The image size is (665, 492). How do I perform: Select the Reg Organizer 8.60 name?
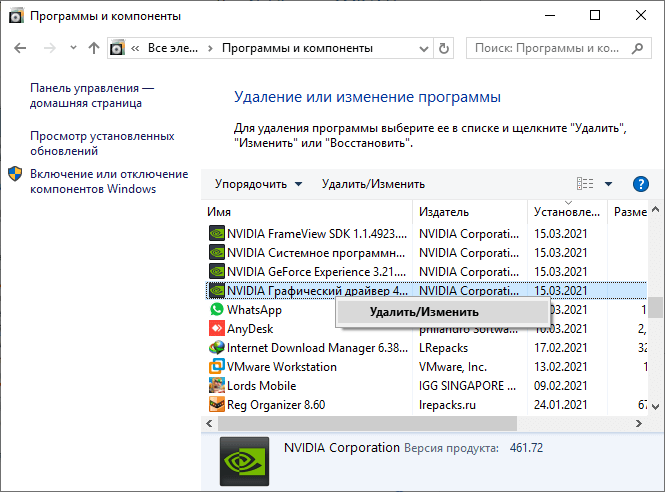(x=276, y=405)
